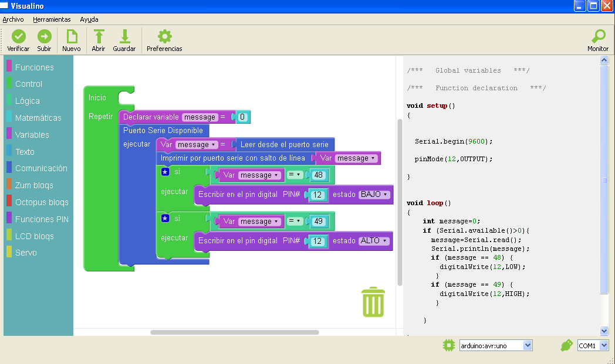Click the star mutator on second si block
This screenshot has width=615, height=364.
click(x=165, y=218)
